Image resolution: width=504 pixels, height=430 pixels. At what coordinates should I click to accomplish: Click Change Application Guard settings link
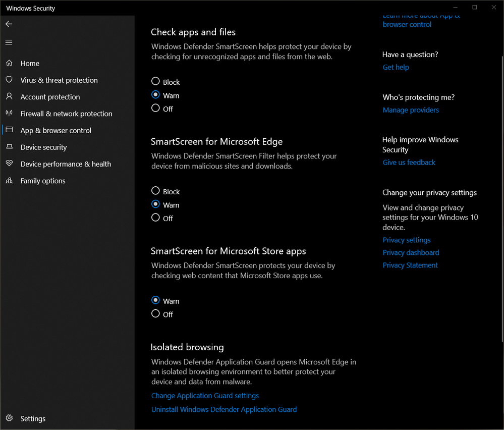tap(205, 396)
